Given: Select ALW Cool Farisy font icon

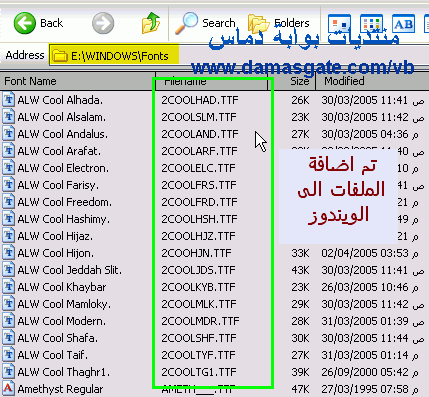Looking at the screenshot, I should point(9,185).
